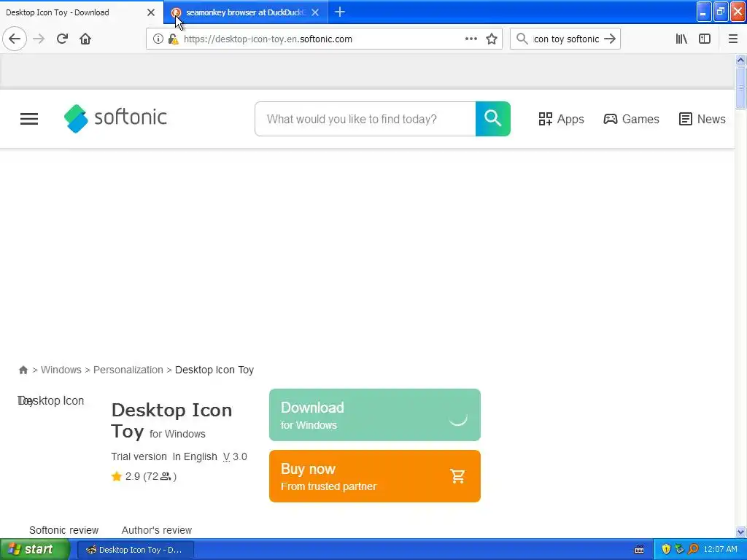Open Windows breadcrumb link
This screenshot has height=560, width=747.
pyautogui.click(x=61, y=370)
